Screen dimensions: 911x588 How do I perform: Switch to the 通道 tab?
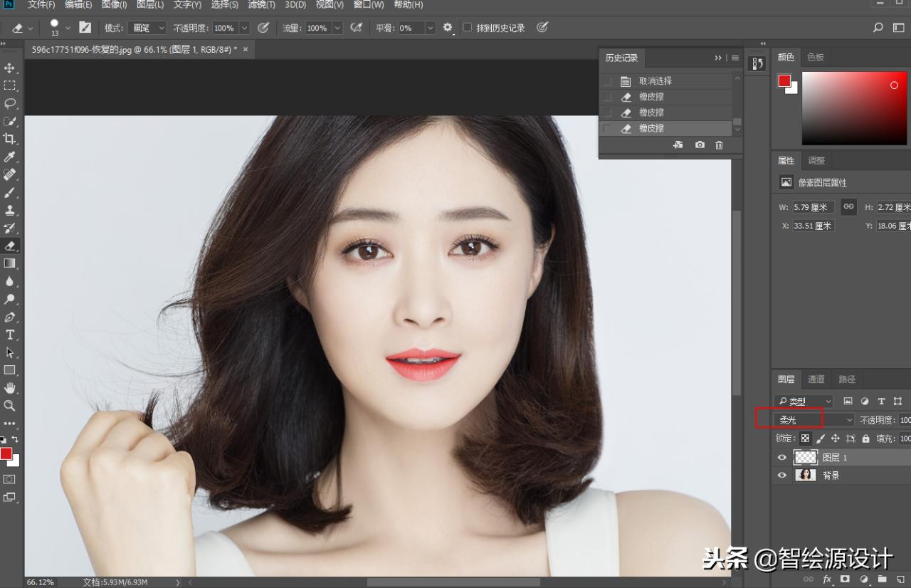pos(816,379)
